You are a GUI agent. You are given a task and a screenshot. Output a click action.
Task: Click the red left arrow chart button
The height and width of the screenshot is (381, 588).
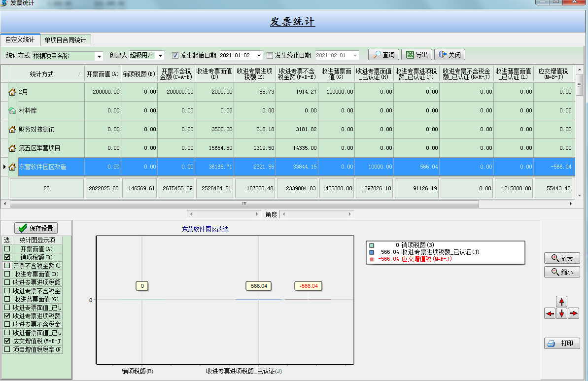550,313
